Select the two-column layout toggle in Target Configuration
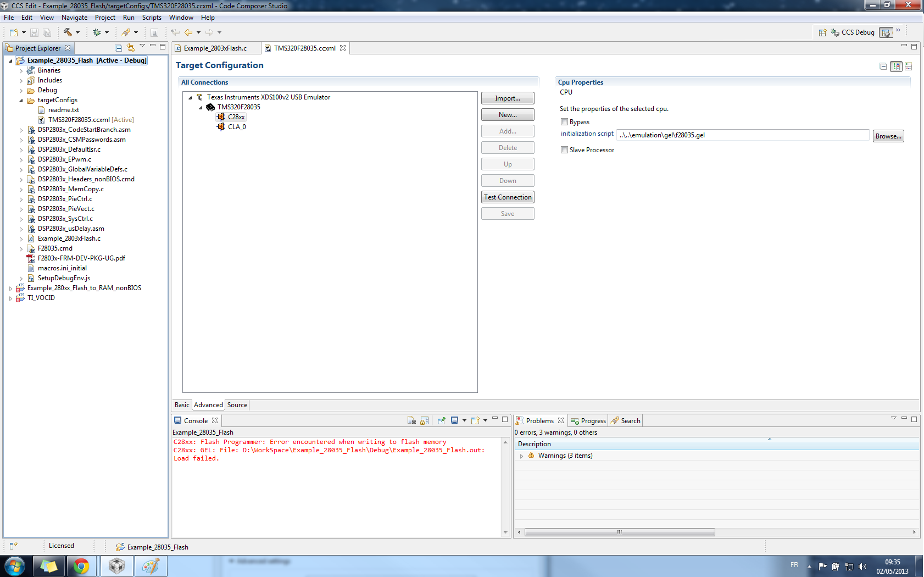 click(896, 66)
